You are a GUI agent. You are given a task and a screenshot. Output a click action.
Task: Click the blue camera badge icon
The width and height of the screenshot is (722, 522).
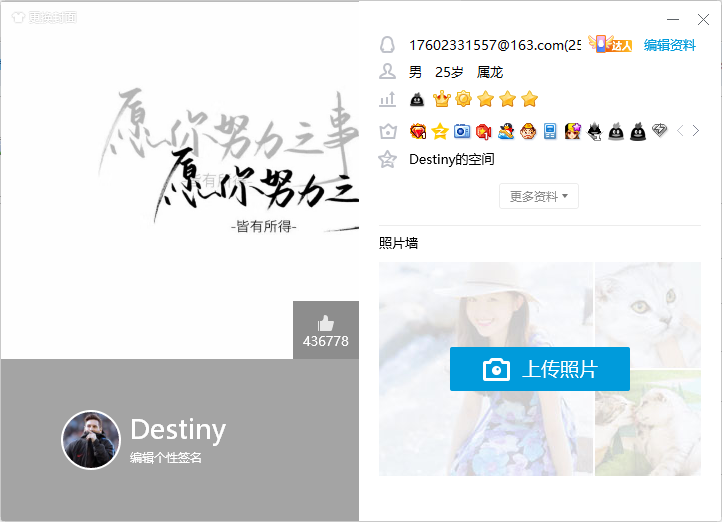462,131
